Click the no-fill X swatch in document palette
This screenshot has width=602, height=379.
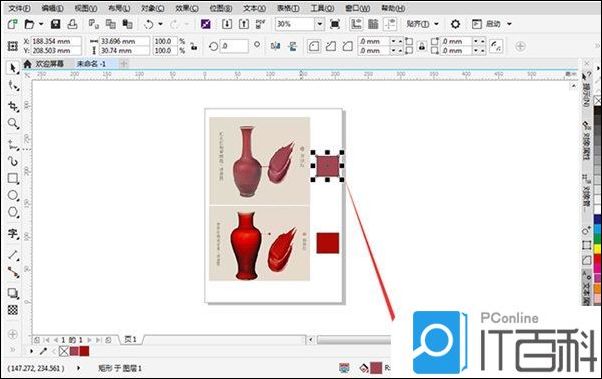[x=64, y=351]
